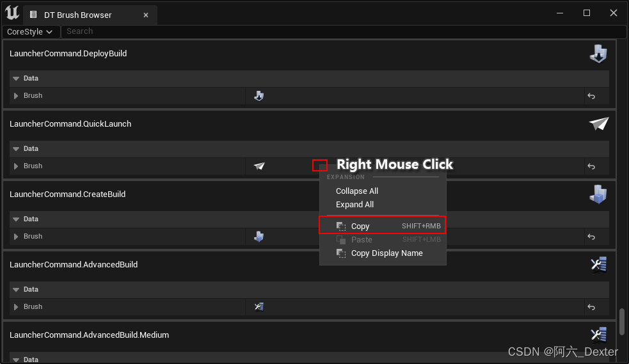This screenshot has height=364, width=629.
Task: Choose Collapse All from context menu
Action: (357, 191)
